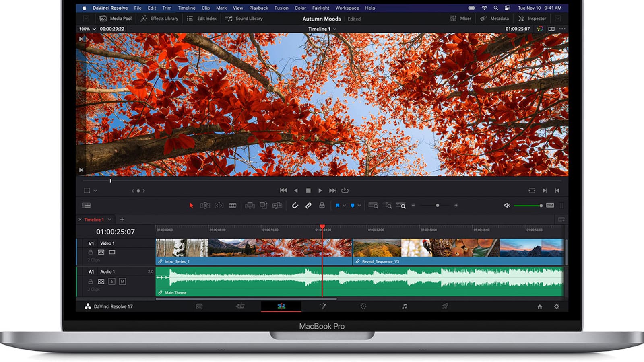The image size is (644, 362).
Task: Go to Project Manager home icon
Action: (x=540, y=306)
